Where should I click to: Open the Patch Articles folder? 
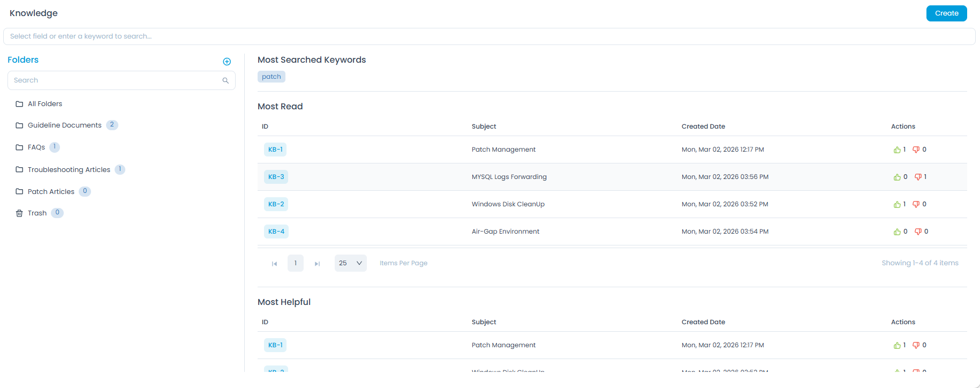click(x=51, y=192)
